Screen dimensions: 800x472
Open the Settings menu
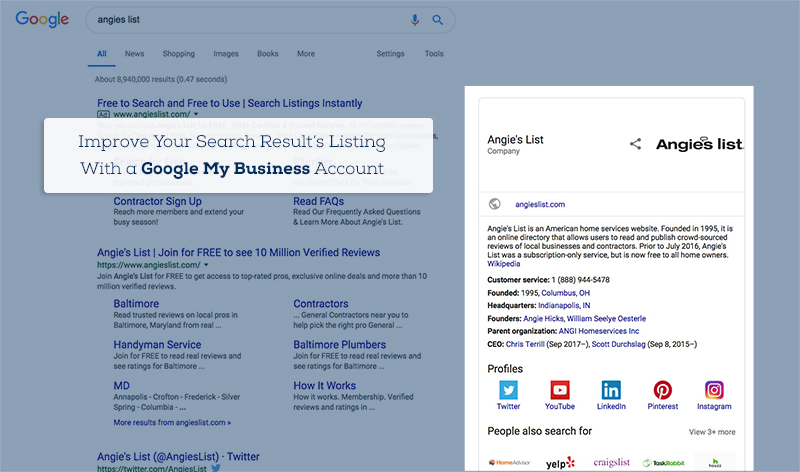click(x=390, y=54)
